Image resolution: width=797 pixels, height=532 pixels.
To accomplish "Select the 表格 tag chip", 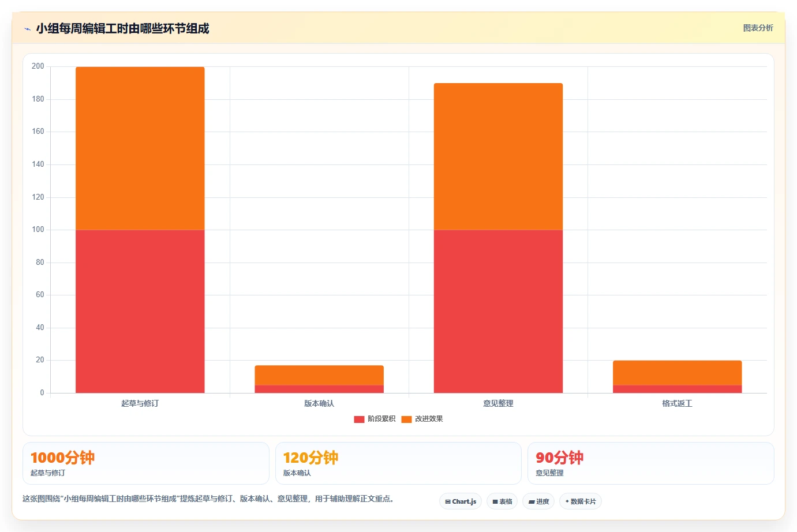I will [502, 501].
